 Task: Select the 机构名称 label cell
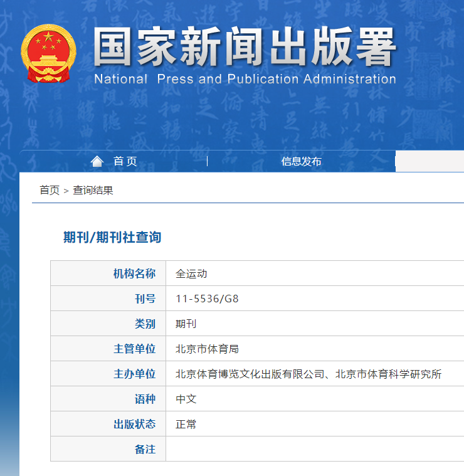coord(108,273)
